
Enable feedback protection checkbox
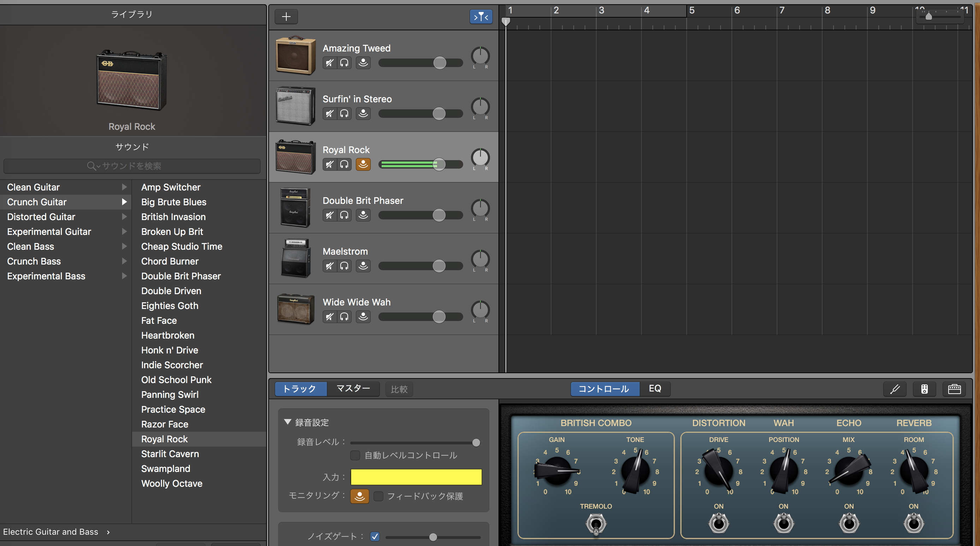click(x=378, y=496)
